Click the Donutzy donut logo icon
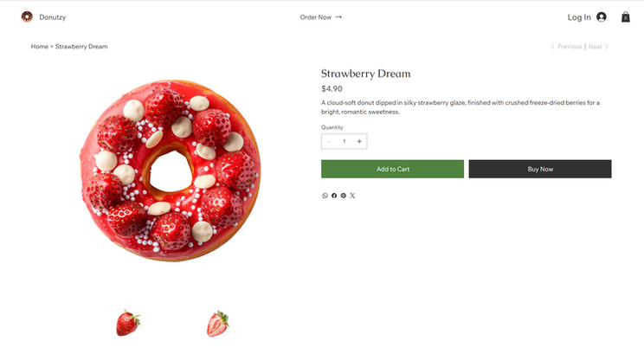Screen dimensions: 644x354 click(27, 16)
